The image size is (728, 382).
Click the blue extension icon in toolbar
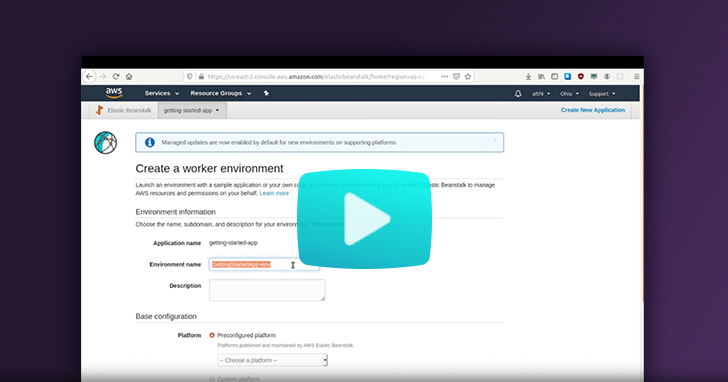567,77
